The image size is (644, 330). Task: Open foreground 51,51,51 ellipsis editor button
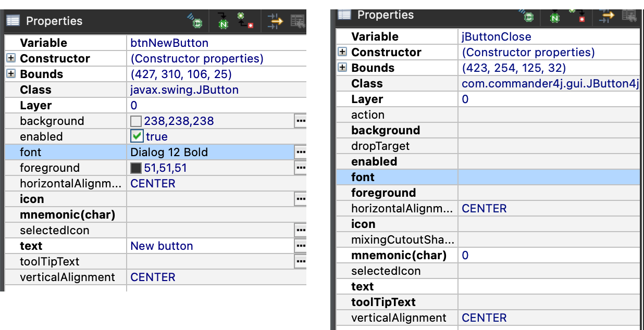[x=300, y=168]
